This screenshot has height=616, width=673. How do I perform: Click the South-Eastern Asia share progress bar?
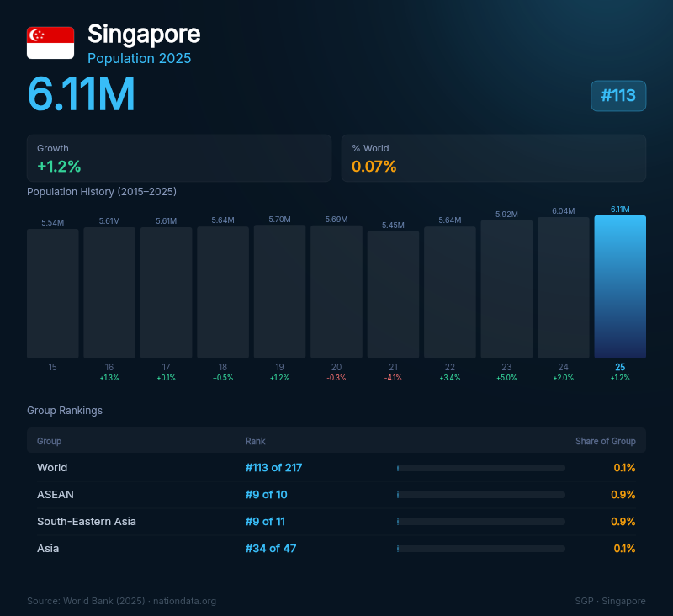[481, 522]
